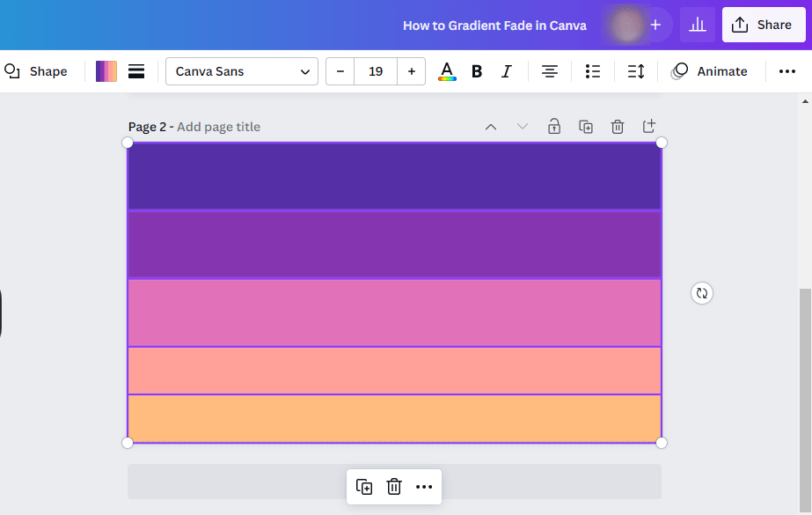View design insights via the chart icon
Image resolution: width=812 pixels, height=515 pixels.
(x=698, y=25)
